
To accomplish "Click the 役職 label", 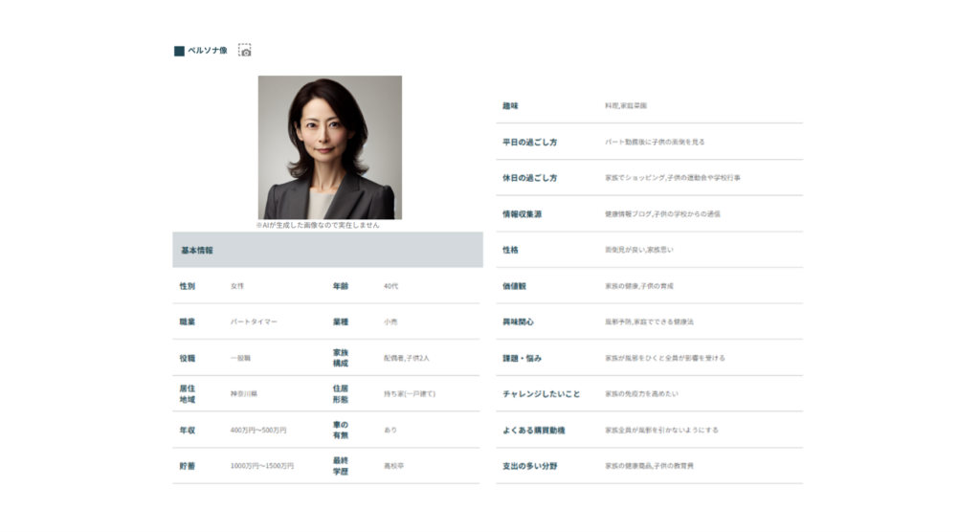I will (x=188, y=358).
